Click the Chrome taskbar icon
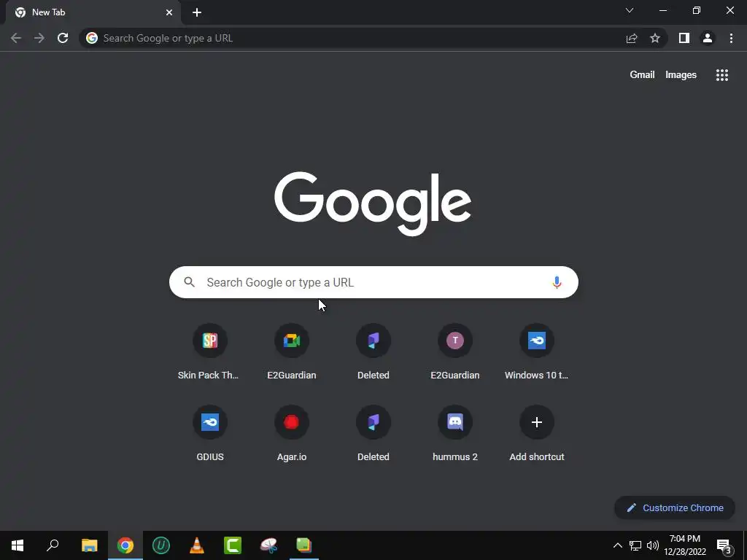This screenshot has width=747, height=560. pos(125,545)
